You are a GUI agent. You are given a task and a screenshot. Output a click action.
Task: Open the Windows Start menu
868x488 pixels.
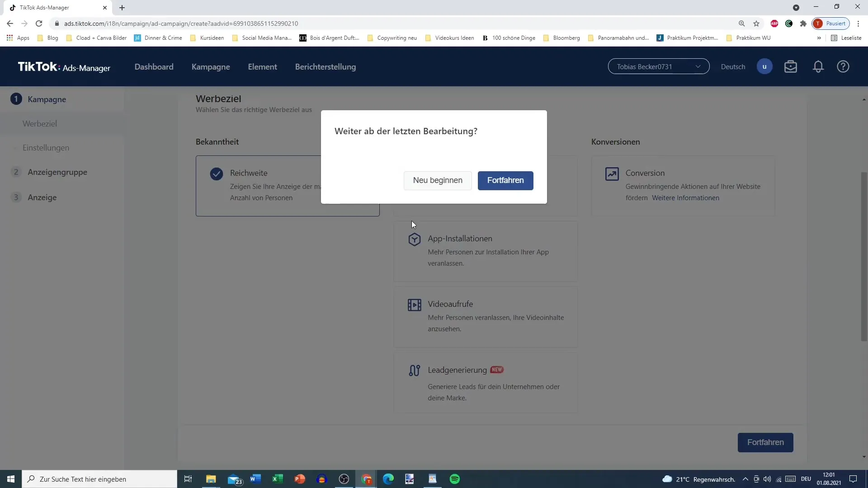[11, 479]
